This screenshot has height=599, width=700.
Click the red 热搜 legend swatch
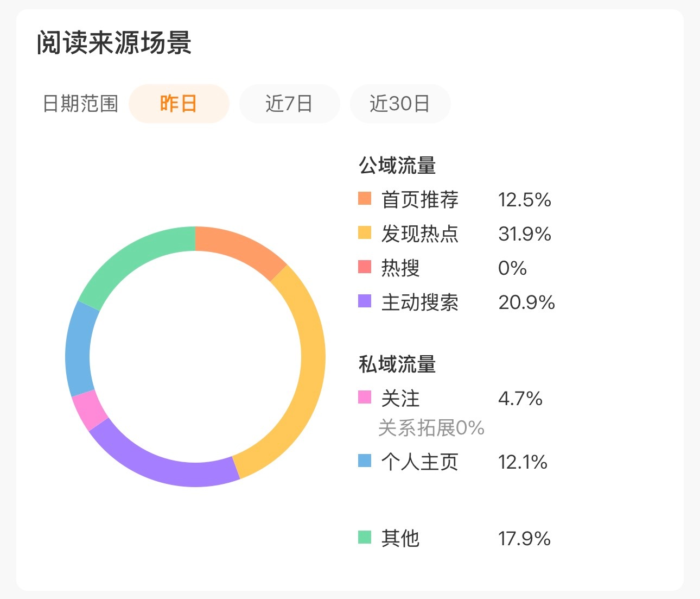[x=364, y=268]
